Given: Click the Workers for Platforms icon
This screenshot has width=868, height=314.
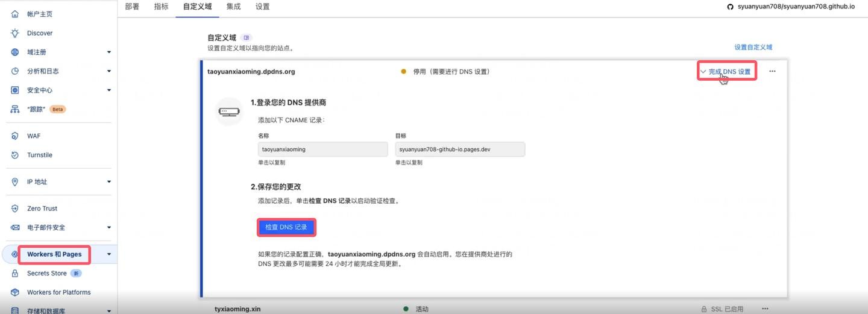Looking at the screenshot, I should click(x=15, y=292).
